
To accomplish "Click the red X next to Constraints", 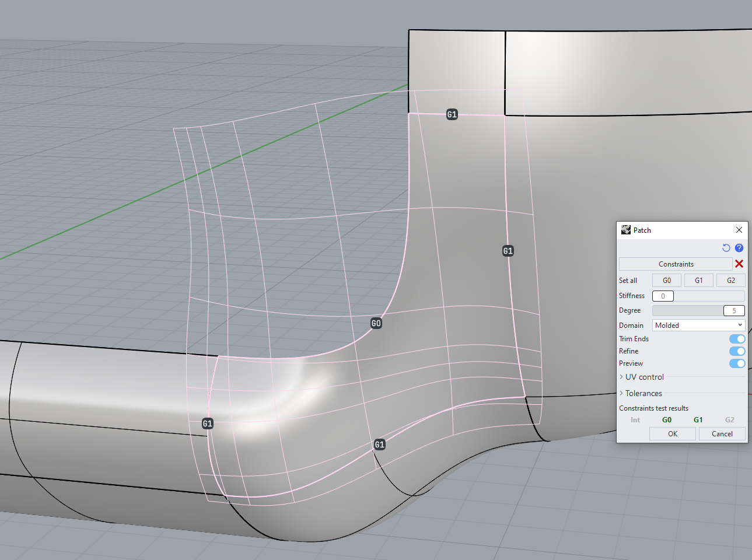I will point(739,264).
